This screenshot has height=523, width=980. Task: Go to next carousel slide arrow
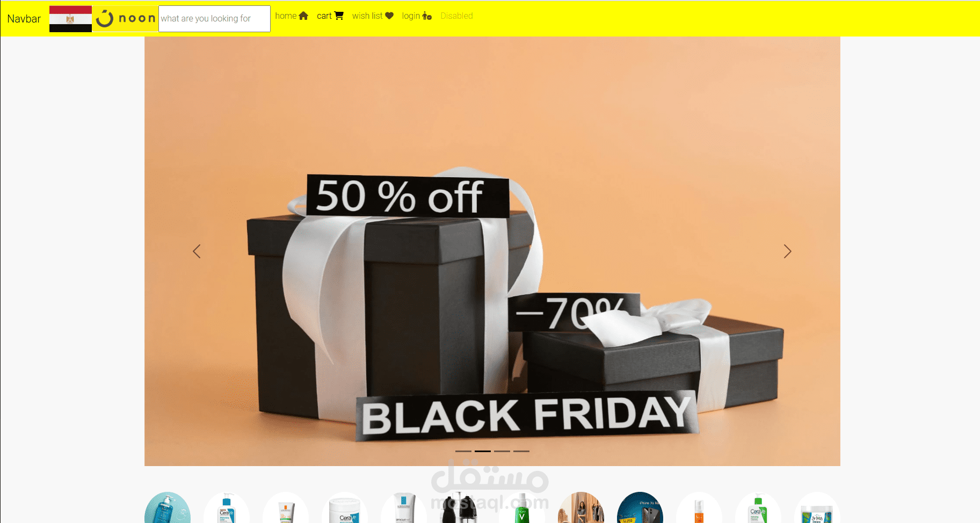tap(787, 251)
